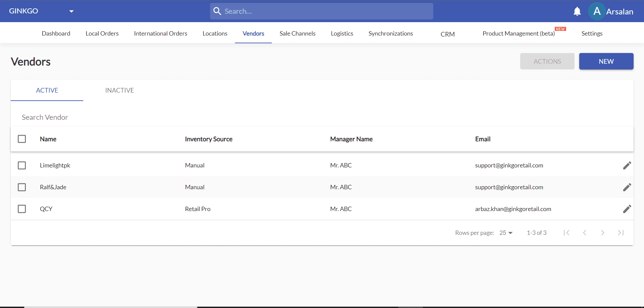
Task: Switch to the INACTIVE vendors tab
Action: coord(119,90)
